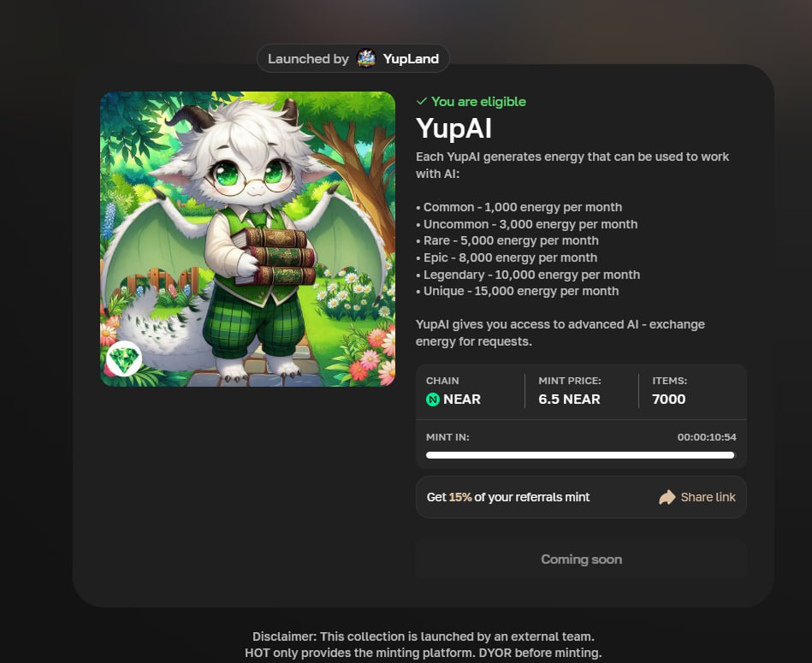The height and width of the screenshot is (663, 812).
Task: Click the You are eligible label
Action: pyautogui.click(x=478, y=102)
